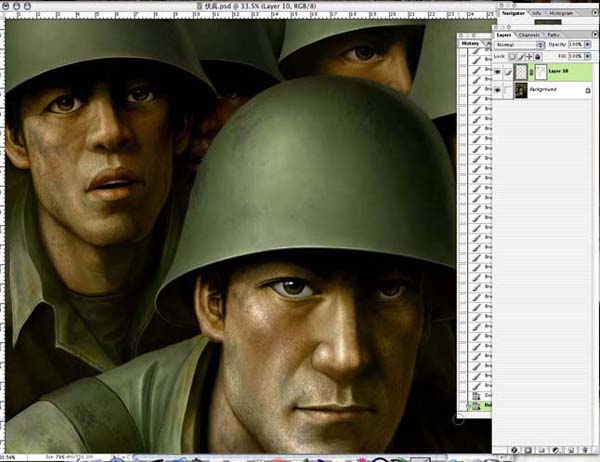This screenshot has width=600, height=462.
Task: Open the Fill slider arrow
Action: tap(587, 56)
